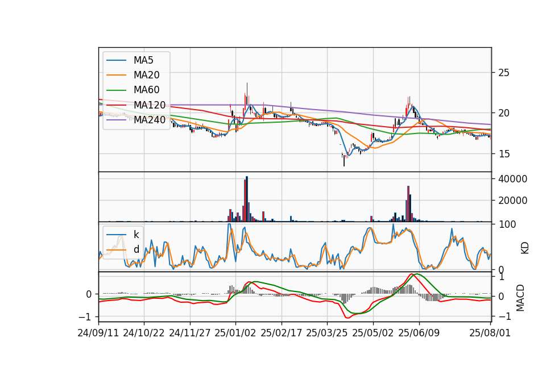Click the 24/10/22 date axis label
Screen dimensions: 546x392
coord(144,333)
